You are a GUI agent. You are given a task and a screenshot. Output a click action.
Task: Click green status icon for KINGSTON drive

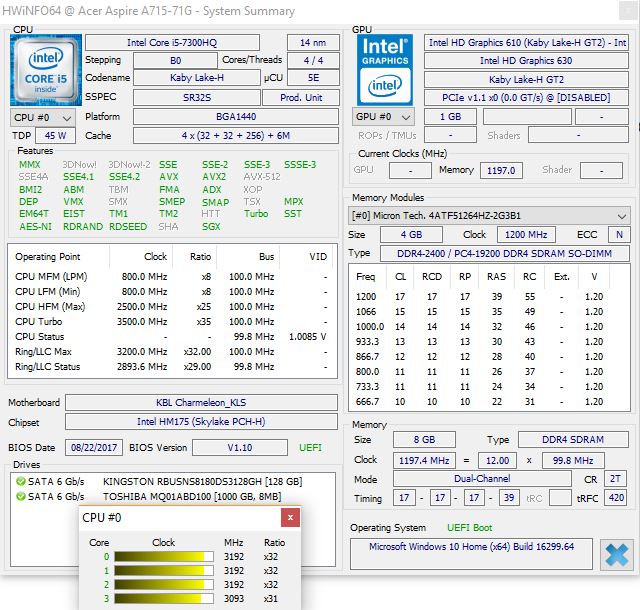pyautogui.click(x=20, y=481)
